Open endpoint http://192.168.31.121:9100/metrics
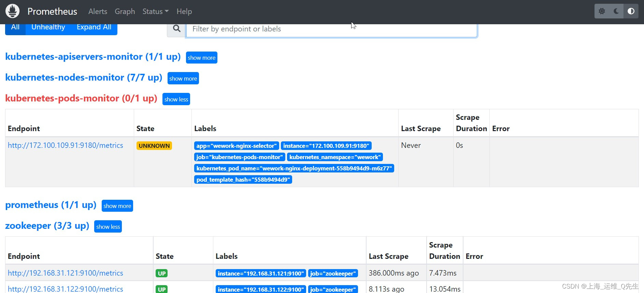644x293 pixels. (x=65, y=273)
